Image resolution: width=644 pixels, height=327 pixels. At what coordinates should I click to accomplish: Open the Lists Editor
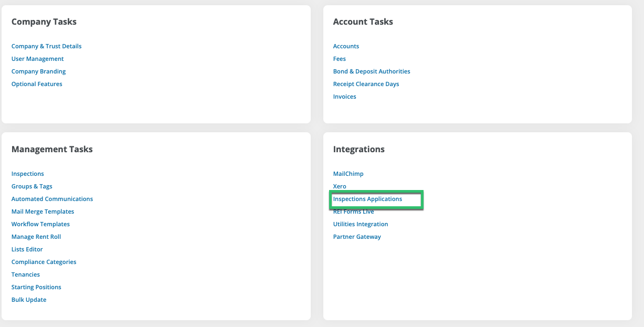click(x=27, y=249)
